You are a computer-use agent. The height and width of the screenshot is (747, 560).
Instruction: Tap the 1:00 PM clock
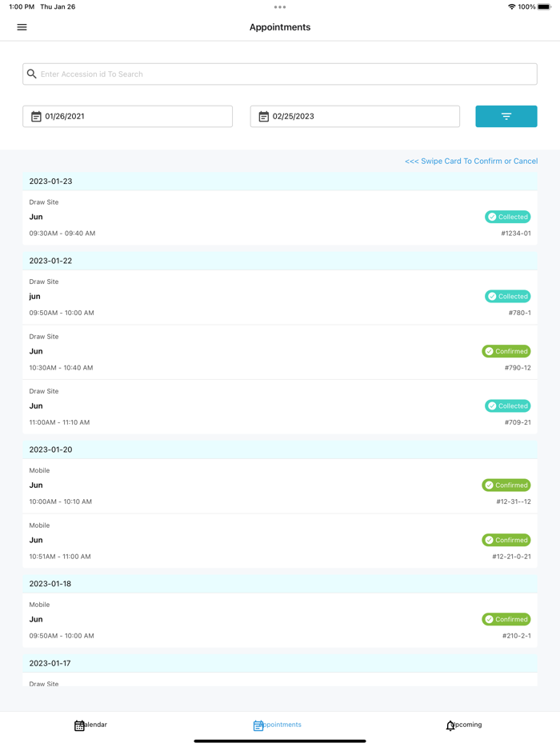click(22, 6)
